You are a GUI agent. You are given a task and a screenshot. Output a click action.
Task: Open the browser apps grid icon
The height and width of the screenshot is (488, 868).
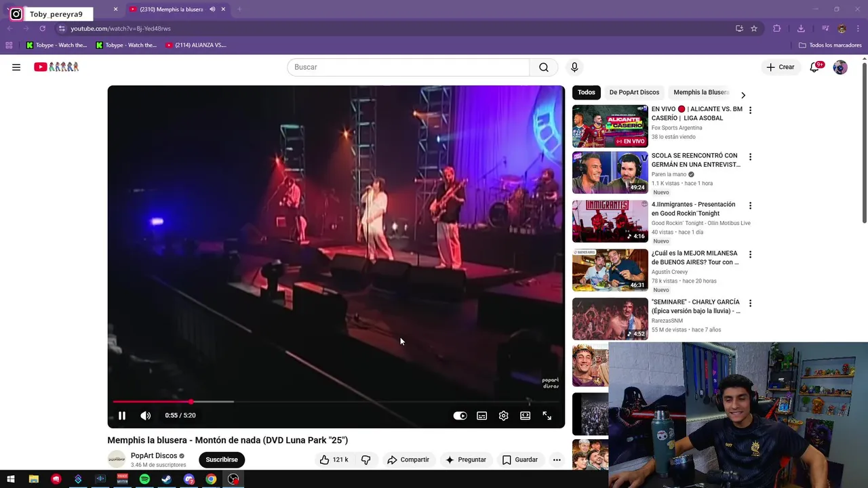[x=9, y=45]
